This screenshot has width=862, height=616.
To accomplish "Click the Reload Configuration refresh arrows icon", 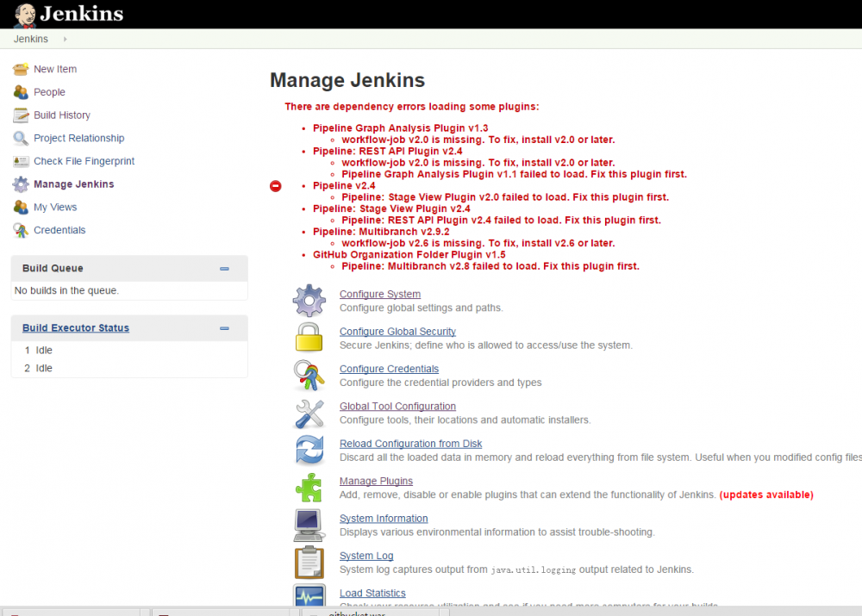I will (309, 450).
